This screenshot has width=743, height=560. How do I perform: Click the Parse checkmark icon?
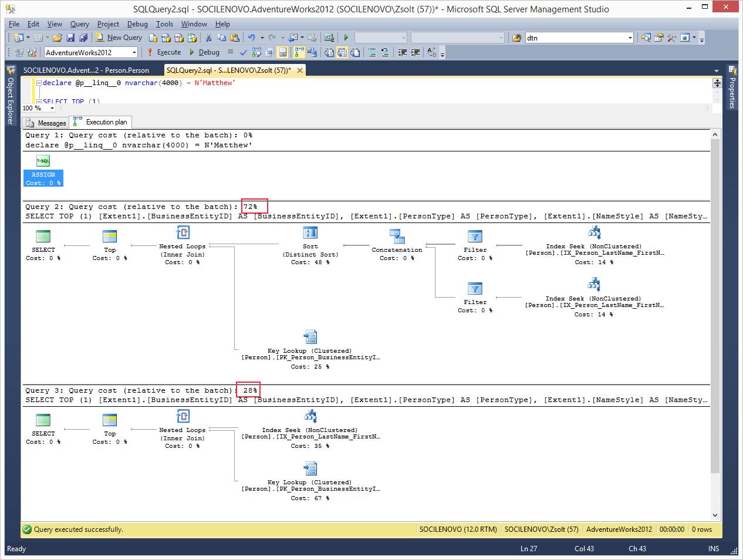(244, 52)
